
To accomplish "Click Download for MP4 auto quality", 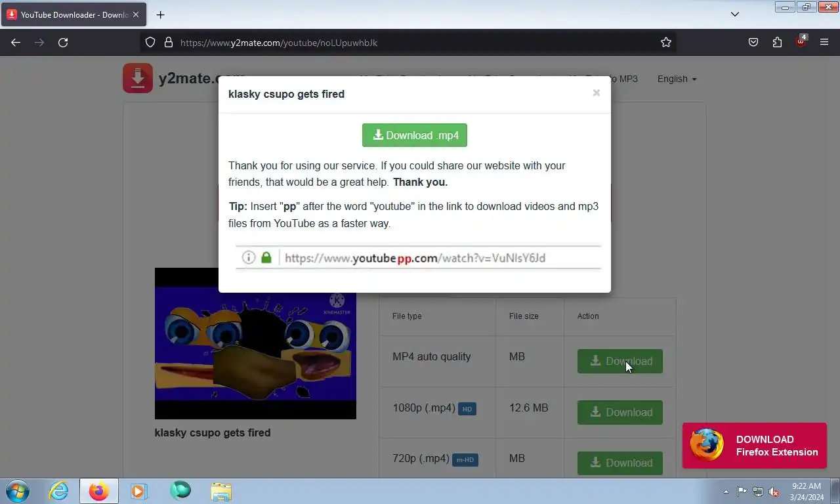I will [620, 361].
